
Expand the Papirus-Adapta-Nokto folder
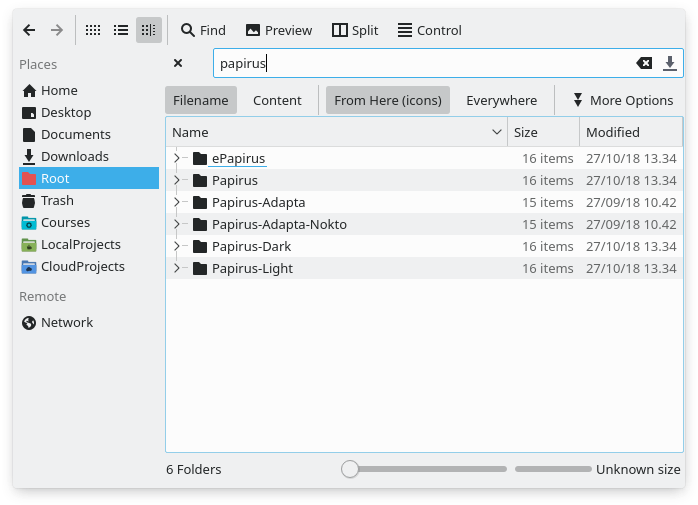coord(177,224)
